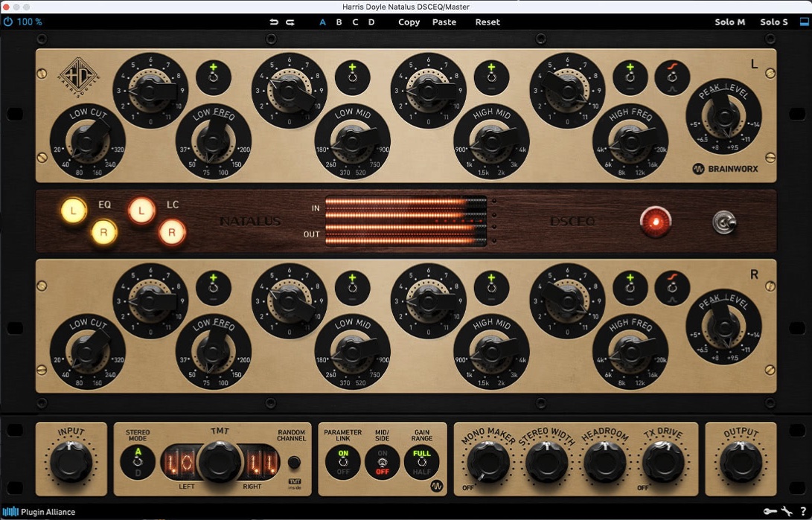Viewport: 812px width, 520px height.
Task: Toggle LC R low cut button
Action: [x=172, y=232]
